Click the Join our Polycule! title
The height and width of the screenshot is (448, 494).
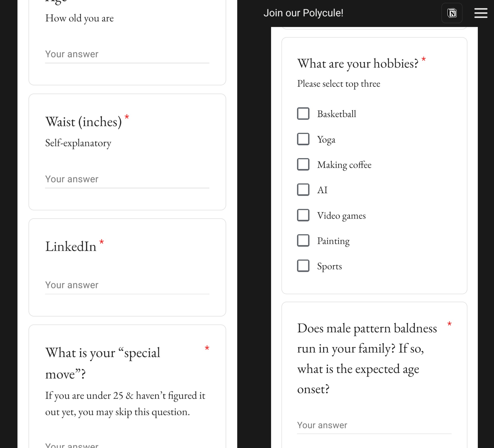(303, 13)
